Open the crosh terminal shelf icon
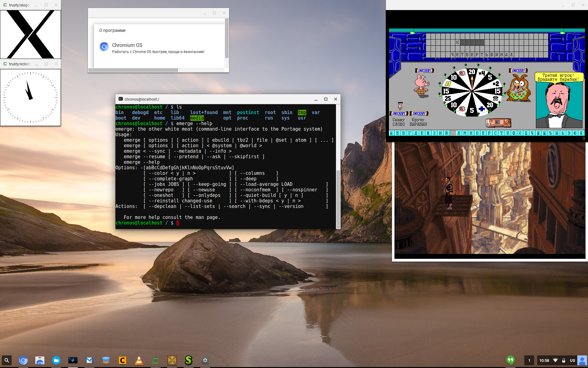Image resolution: width=588 pixels, height=368 pixels. pyautogui.click(x=73, y=360)
